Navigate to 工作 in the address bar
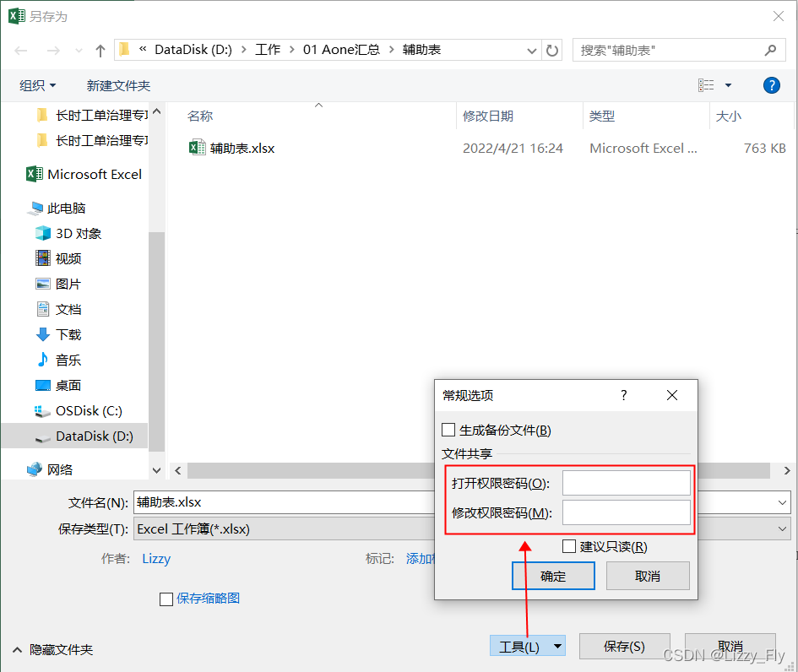The image size is (798, 672). point(268,50)
